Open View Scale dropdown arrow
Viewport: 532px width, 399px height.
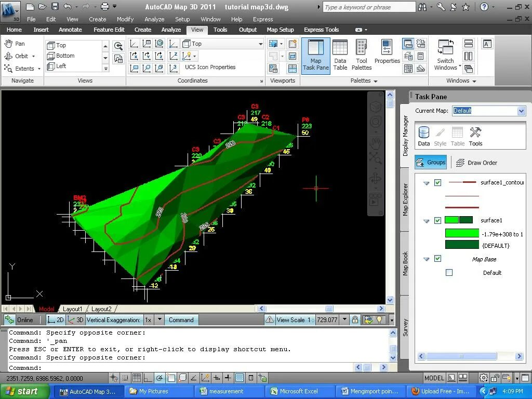345,320
